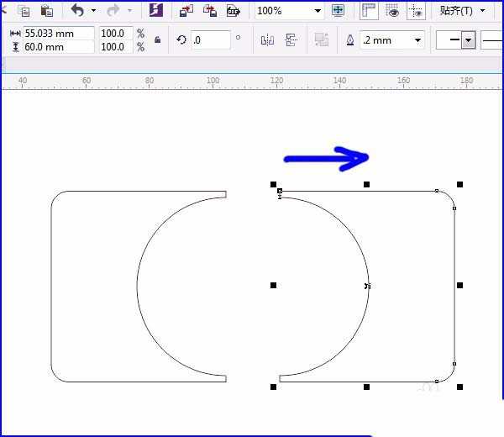Click the Copy icon in toolbar
Image resolution: width=504 pixels, height=437 pixels.
[x=24, y=12]
